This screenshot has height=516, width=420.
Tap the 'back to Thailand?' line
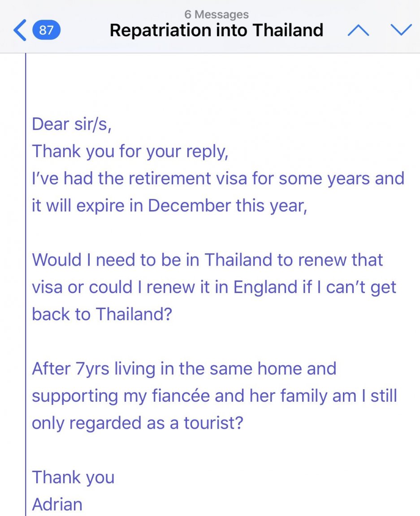[102, 314]
